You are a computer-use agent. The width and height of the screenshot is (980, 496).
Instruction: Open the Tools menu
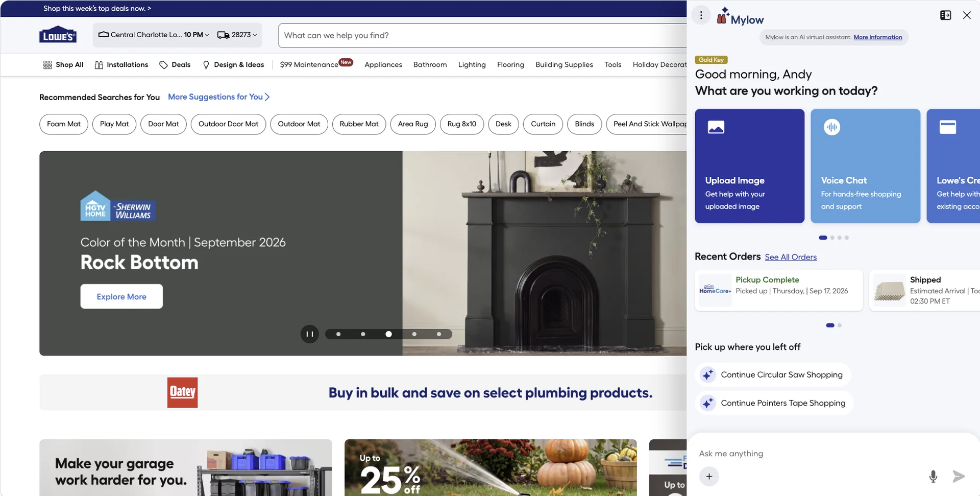[612, 65]
